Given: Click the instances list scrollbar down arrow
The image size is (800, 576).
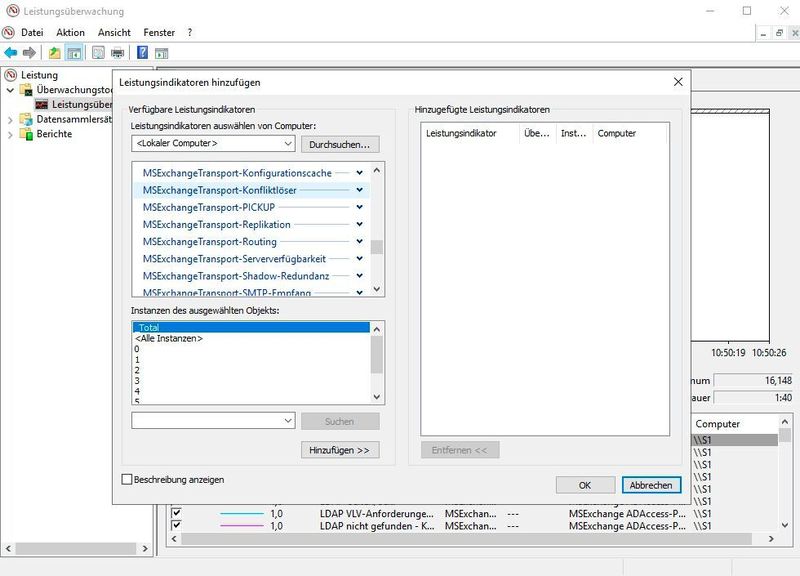Looking at the screenshot, I should click(x=377, y=396).
